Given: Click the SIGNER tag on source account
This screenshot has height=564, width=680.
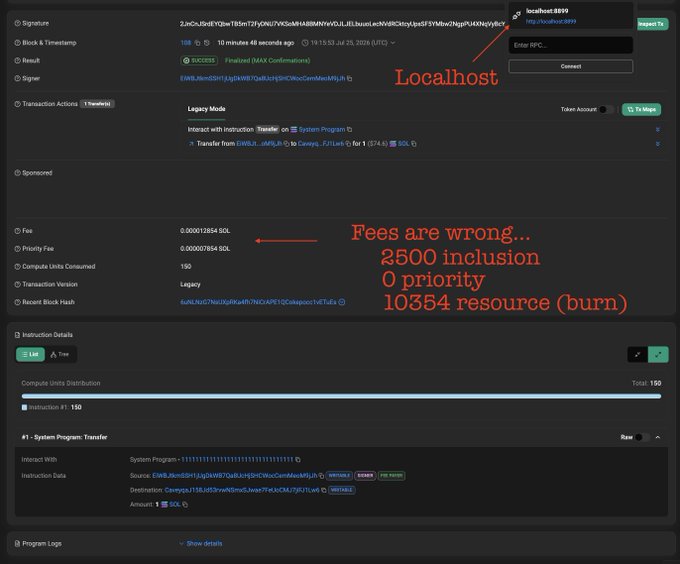Looking at the screenshot, I should tap(365, 476).
